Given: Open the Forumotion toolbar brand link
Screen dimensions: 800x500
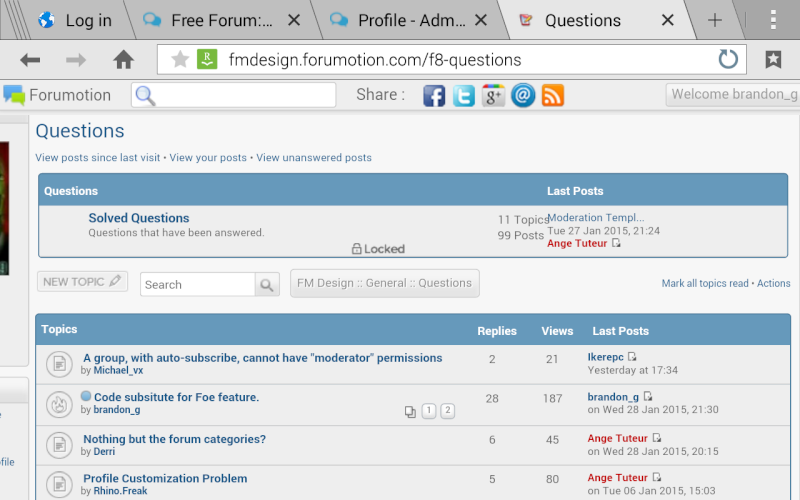Looking at the screenshot, I should tap(70, 95).
